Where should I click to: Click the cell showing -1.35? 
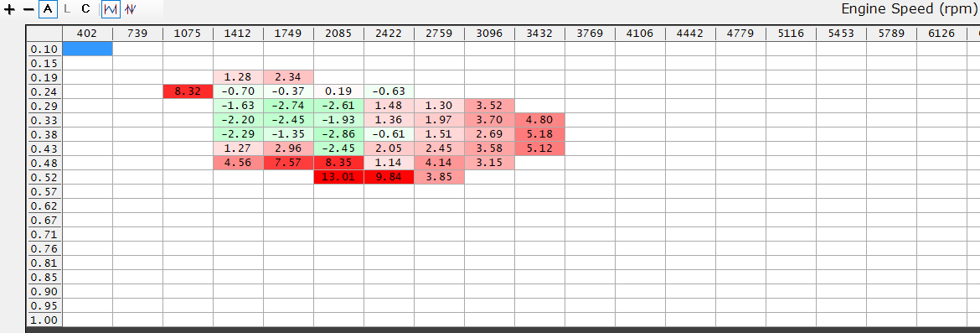(288, 134)
